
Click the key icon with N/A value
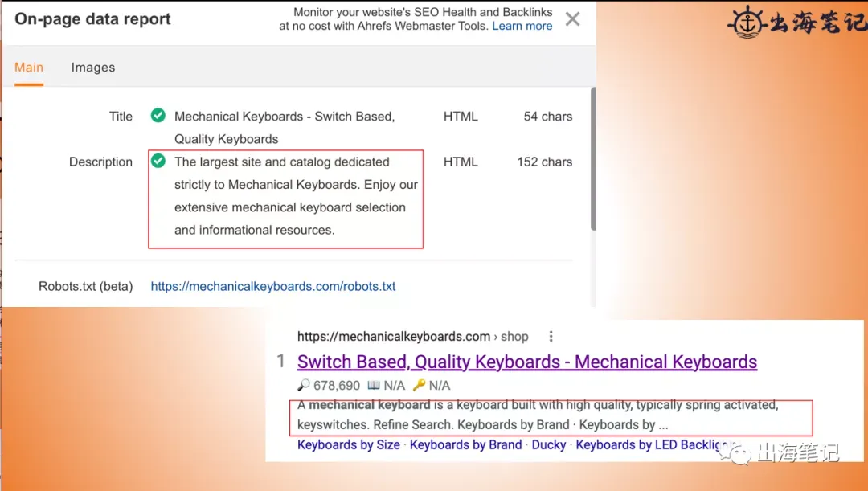pyautogui.click(x=419, y=385)
